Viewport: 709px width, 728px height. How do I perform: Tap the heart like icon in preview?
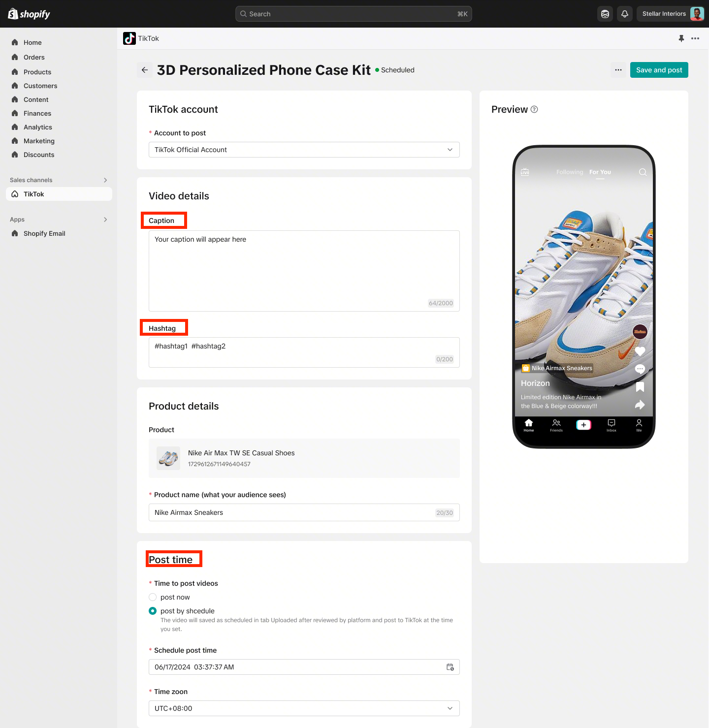pyautogui.click(x=640, y=351)
